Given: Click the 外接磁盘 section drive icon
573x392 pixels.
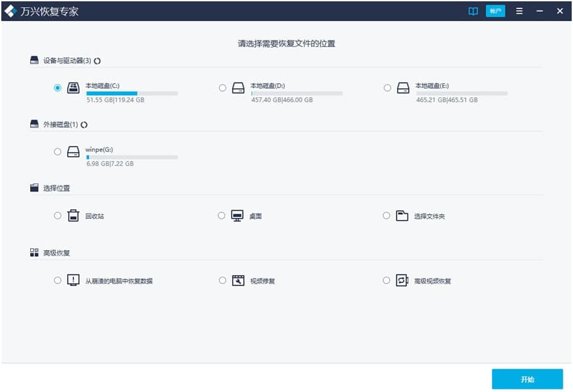Looking at the screenshot, I should 35,124.
